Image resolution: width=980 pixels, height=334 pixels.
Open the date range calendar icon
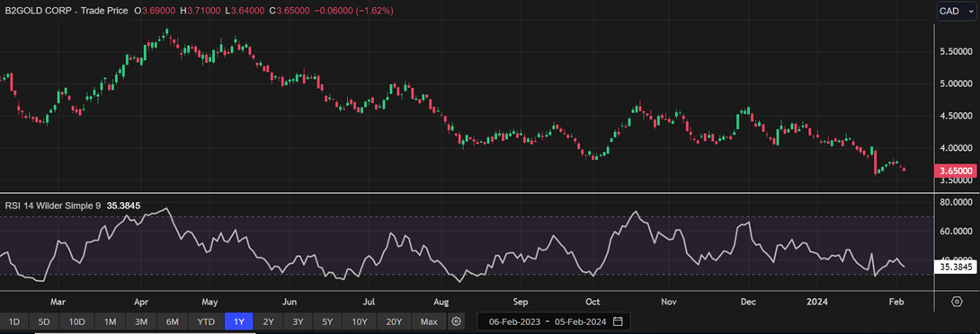618,321
